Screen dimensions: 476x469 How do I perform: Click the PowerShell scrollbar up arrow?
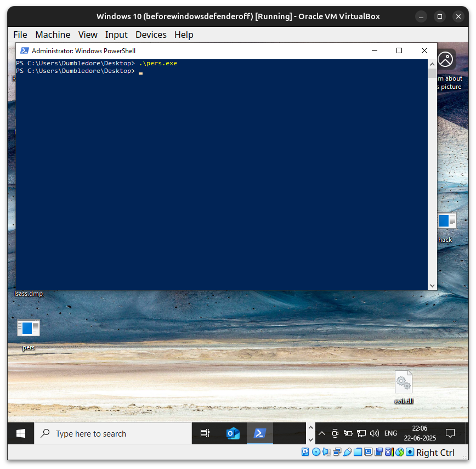432,64
